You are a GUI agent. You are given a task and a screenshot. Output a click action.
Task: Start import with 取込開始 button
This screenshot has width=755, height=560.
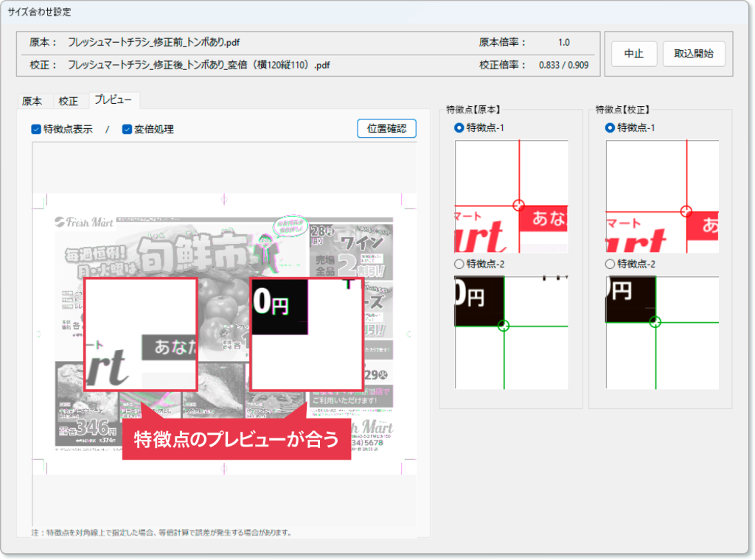coord(693,53)
